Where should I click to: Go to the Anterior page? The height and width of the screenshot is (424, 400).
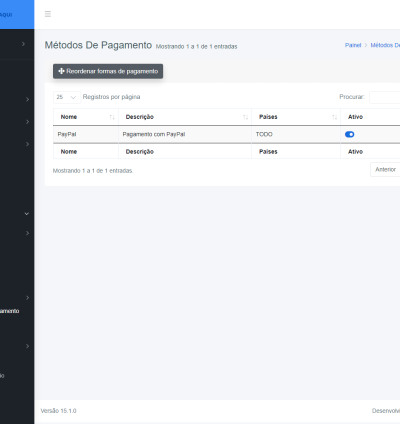pos(385,170)
